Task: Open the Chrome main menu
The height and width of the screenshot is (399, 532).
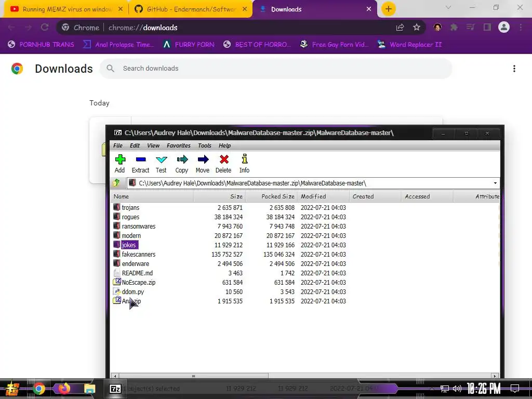Action: (x=521, y=28)
